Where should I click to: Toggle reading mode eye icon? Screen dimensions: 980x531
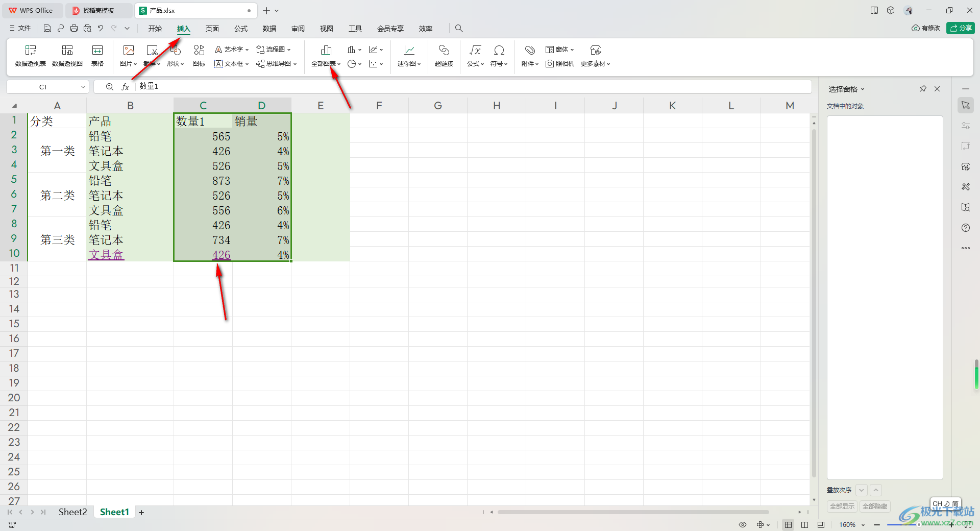(743, 525)
